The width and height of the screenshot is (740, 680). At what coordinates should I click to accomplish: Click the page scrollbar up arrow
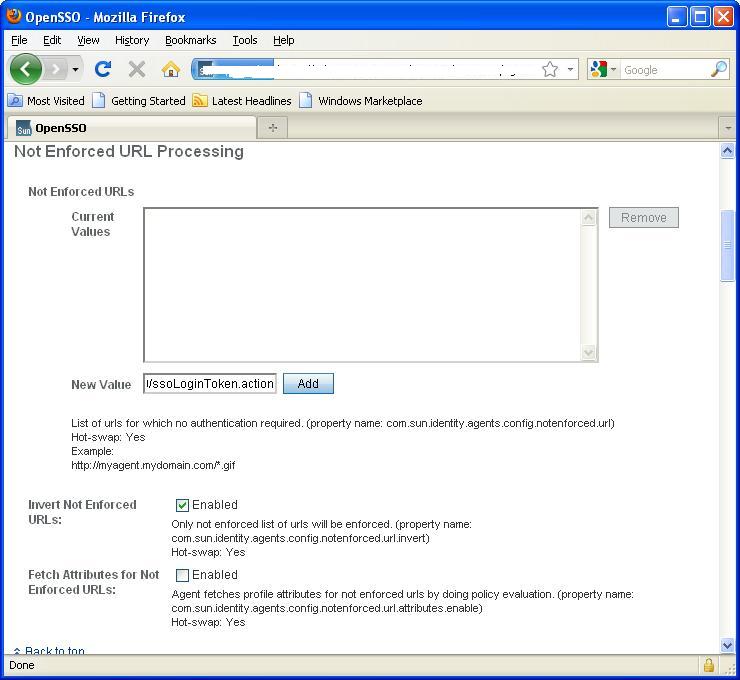pos(727,151)
